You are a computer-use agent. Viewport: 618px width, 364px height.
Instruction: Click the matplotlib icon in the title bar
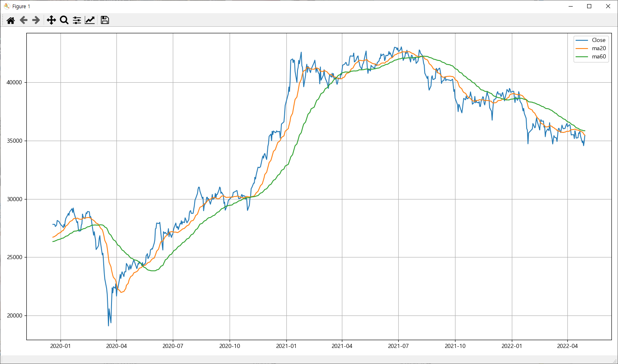tap(7, 6)
